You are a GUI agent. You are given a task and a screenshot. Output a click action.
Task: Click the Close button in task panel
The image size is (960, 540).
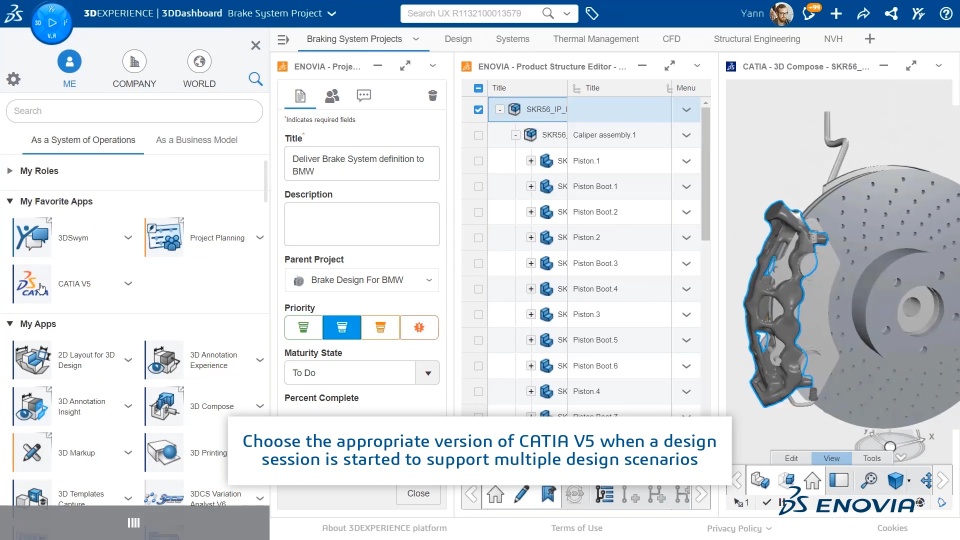[x=418, y=493]
